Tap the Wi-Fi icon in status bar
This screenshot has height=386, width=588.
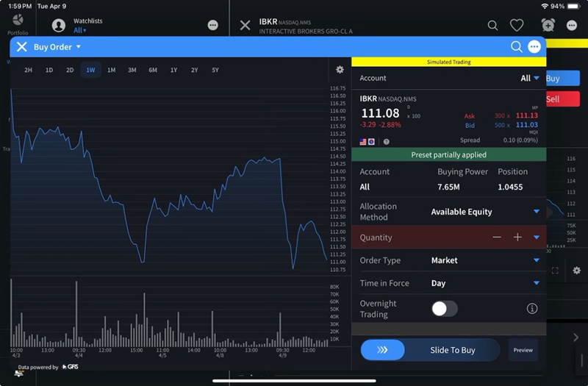(x=545, y=7)
